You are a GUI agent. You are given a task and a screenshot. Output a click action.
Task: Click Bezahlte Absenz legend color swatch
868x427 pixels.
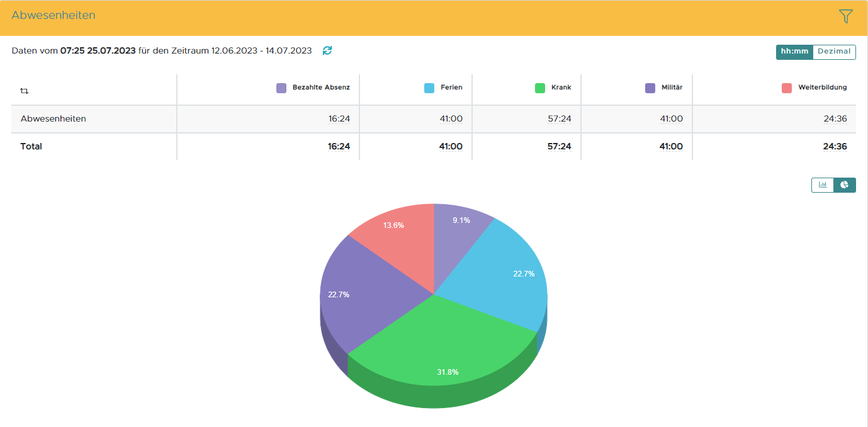[281, 88]
